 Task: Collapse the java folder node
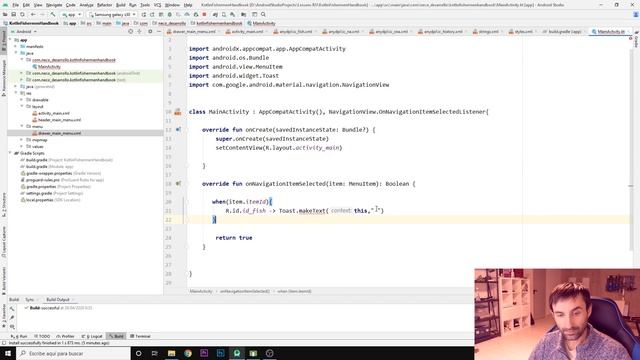[x=16, y=53]
